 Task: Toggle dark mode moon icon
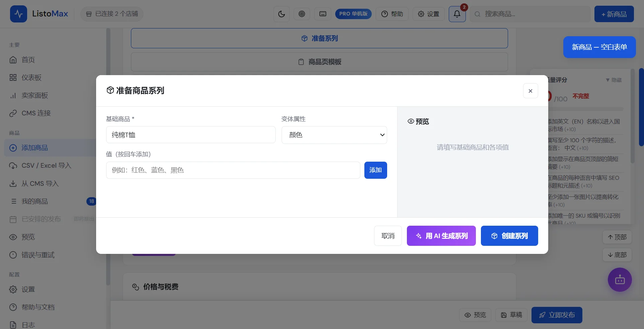[282, 14]
